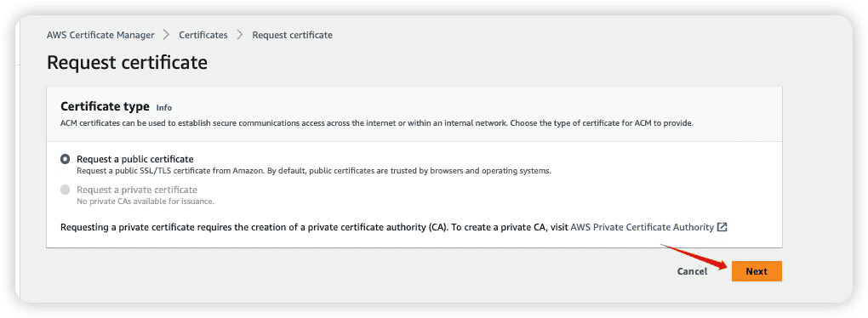The width and height of the screenshot is (868, 318).
Task: Click the "No private CAs available" note
Action: point(145,202)
